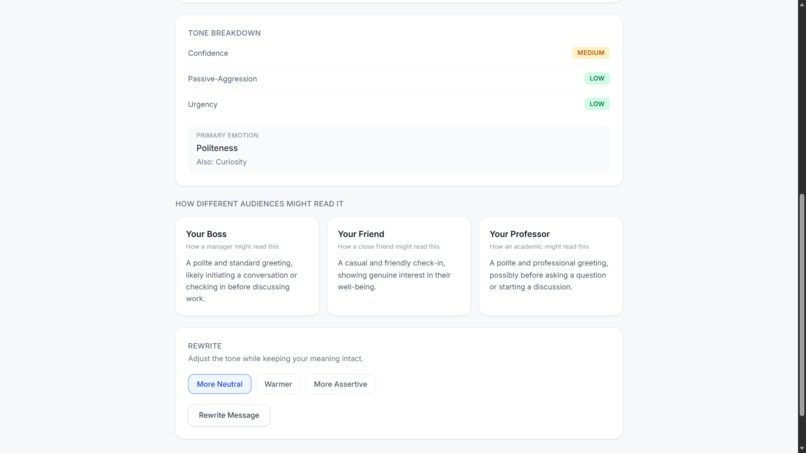
Task: Click the 'Also: Curiosity' text
Action: [x=222, y=162]
